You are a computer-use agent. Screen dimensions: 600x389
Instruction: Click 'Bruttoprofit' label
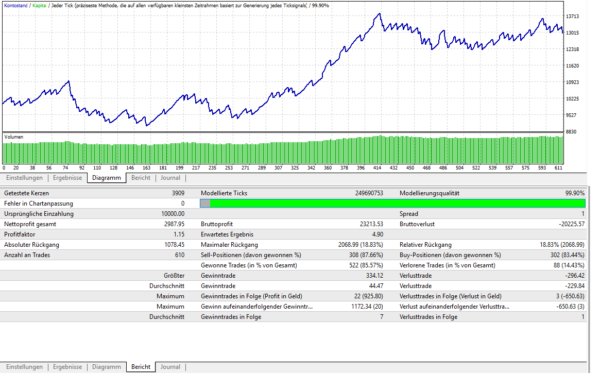[217, 224]
